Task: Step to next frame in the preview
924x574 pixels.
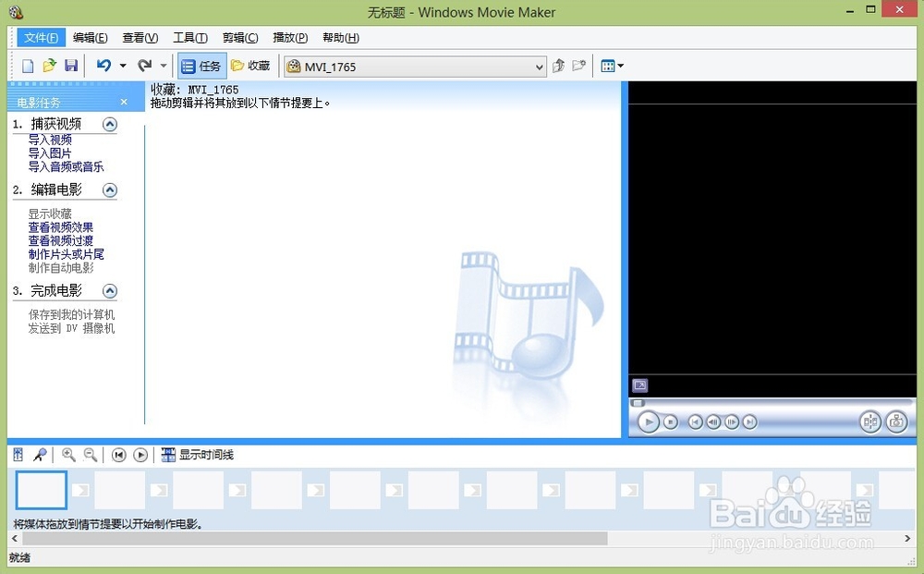Action: coord(731,422)
